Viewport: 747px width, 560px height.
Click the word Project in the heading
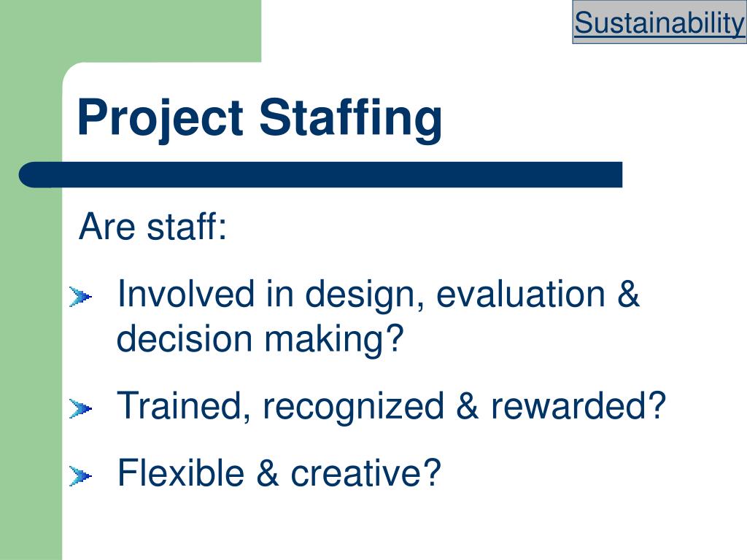pyautogui.click(x=160, y=119)
